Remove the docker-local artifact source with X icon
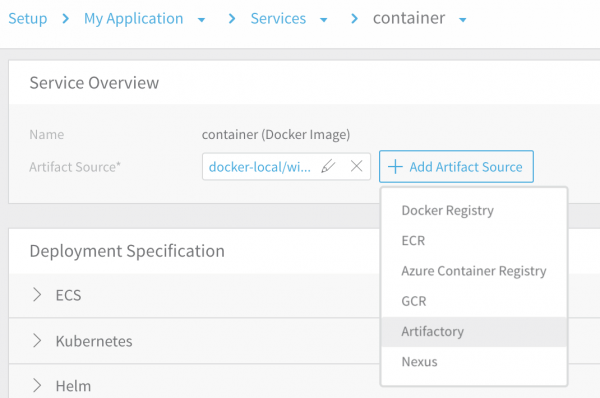This screenshot has width=600, height=398. 357,166
